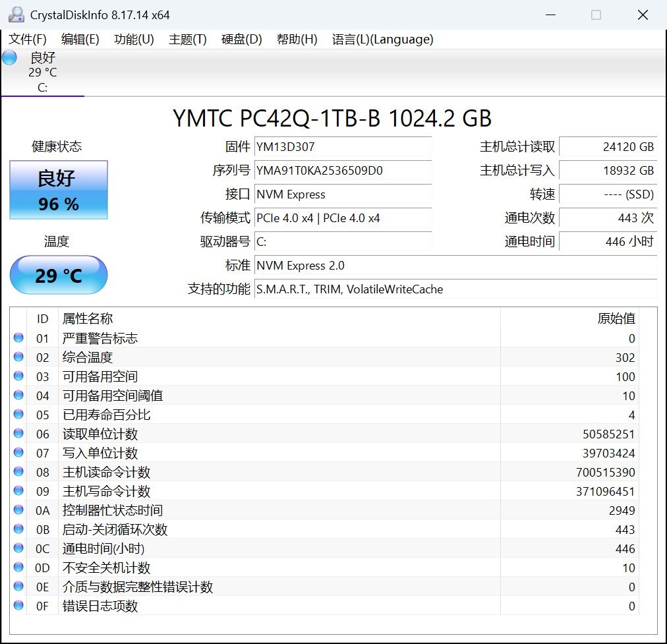Open the 语言(L)(Language) menu
Screen dimensions: 667x644
pos(382,40)
